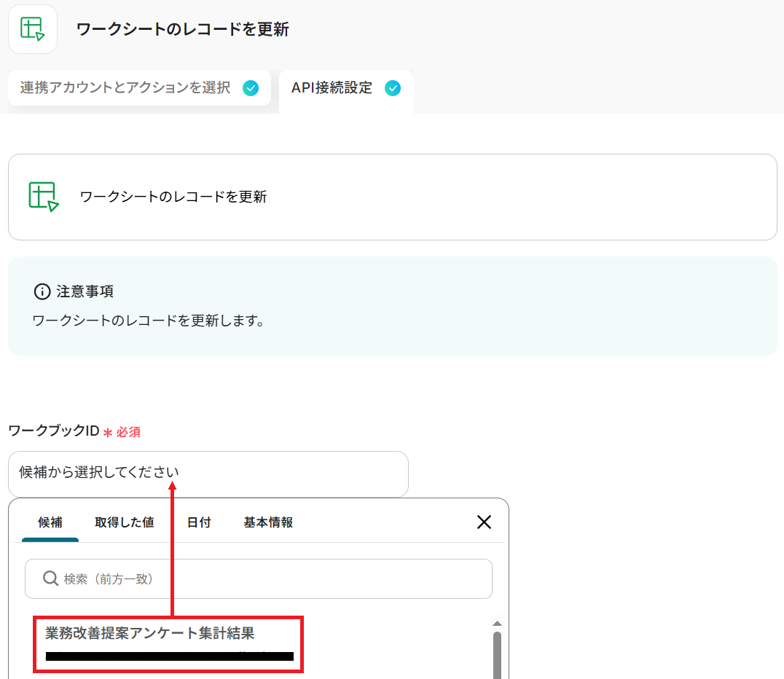Switch to the 取得した値 tab
The height and width of the screenshot is (679, 784).
point(125,522)
